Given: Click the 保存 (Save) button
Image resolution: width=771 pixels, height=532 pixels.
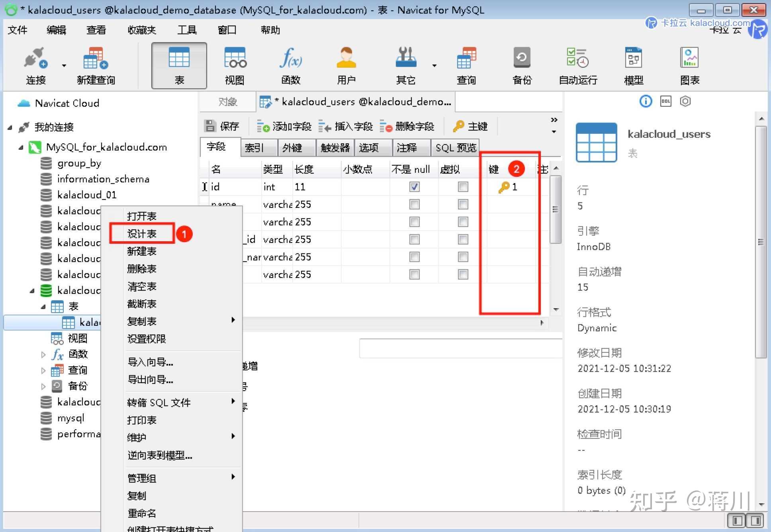Looking at the screenshot, I should (x=223, y=126).
